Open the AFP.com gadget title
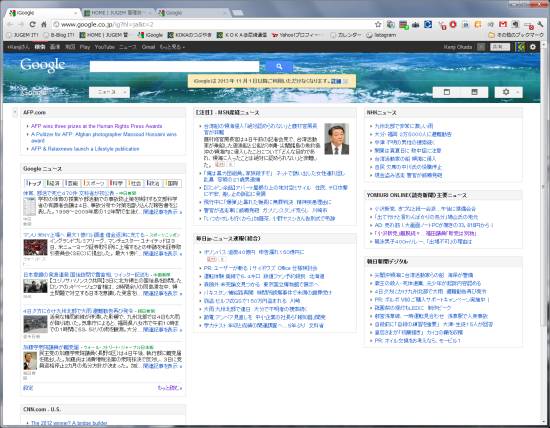Image resolution: width=550 pixels, height=428 pixels. [34, 113]
